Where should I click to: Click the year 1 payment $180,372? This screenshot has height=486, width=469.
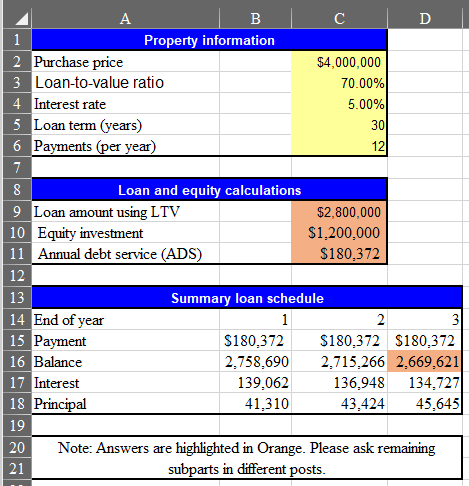click(255, 340)
